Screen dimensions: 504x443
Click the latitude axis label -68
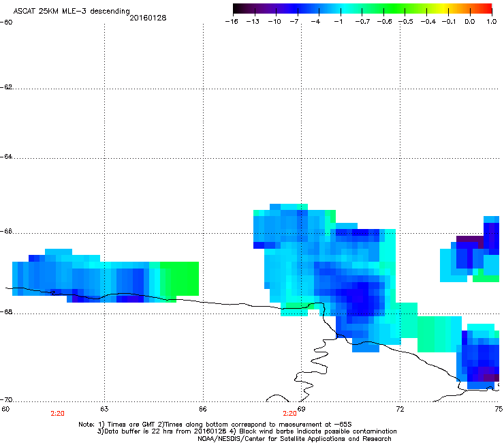click(x=6, y=312)
